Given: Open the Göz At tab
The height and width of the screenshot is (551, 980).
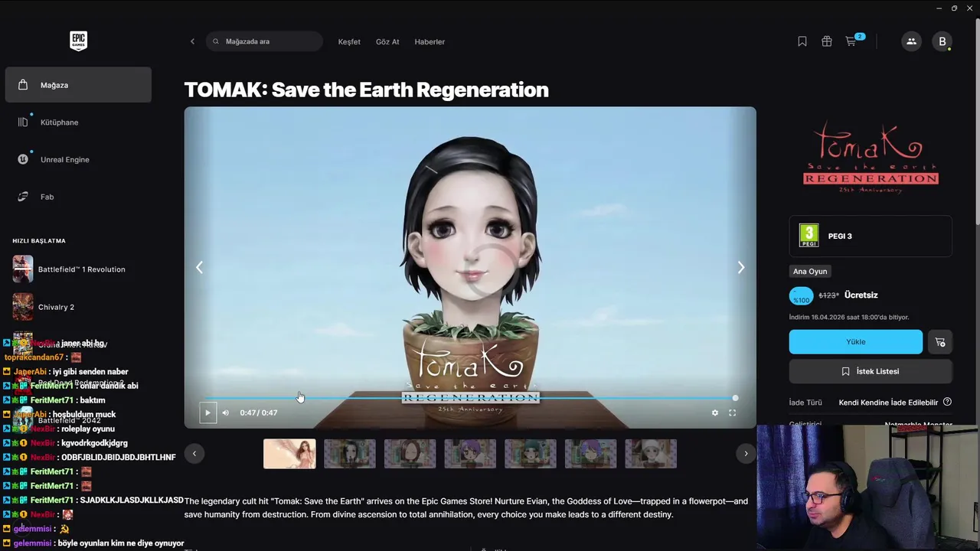Looking at the screenshot, I should pos(387,41).
